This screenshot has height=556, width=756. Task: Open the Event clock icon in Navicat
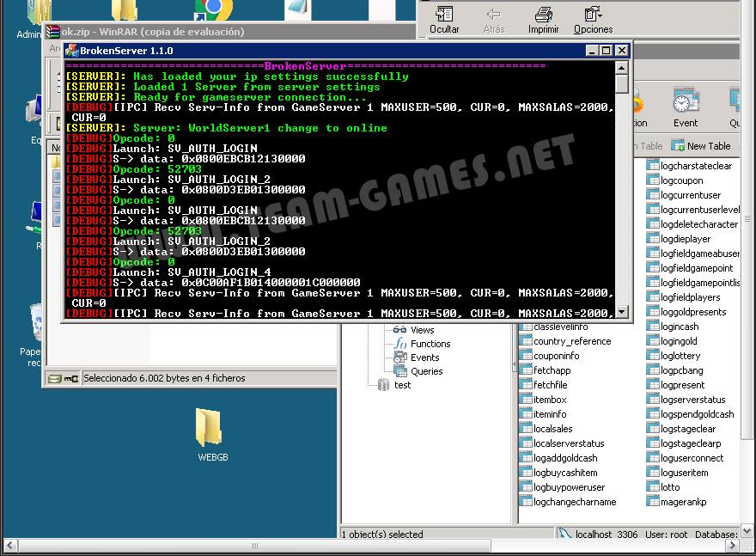(686, 101)
